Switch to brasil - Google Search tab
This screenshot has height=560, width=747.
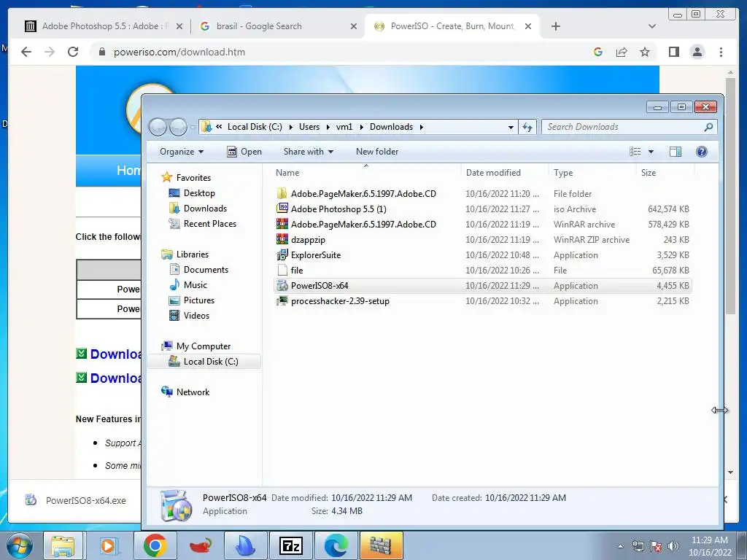click(279, 26)
